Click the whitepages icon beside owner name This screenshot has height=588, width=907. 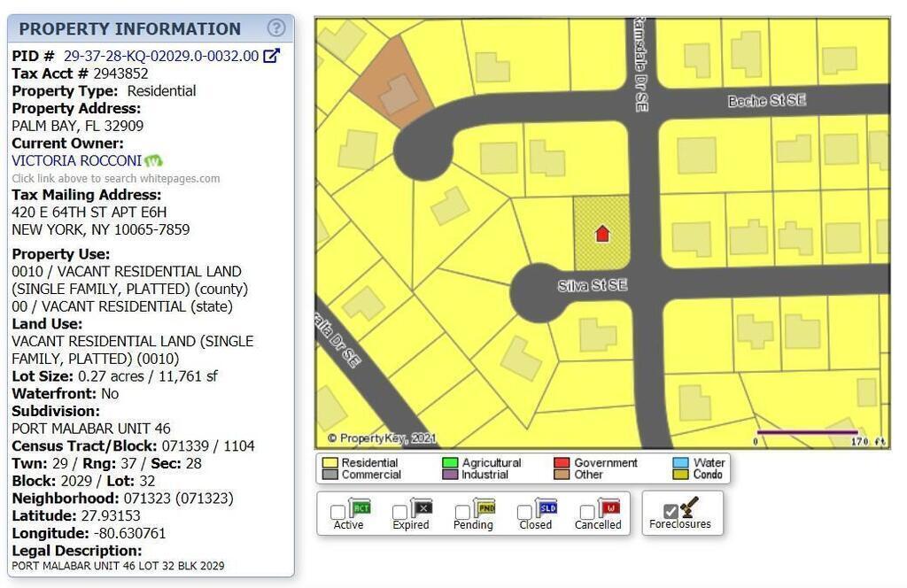(x=154, y=161)
